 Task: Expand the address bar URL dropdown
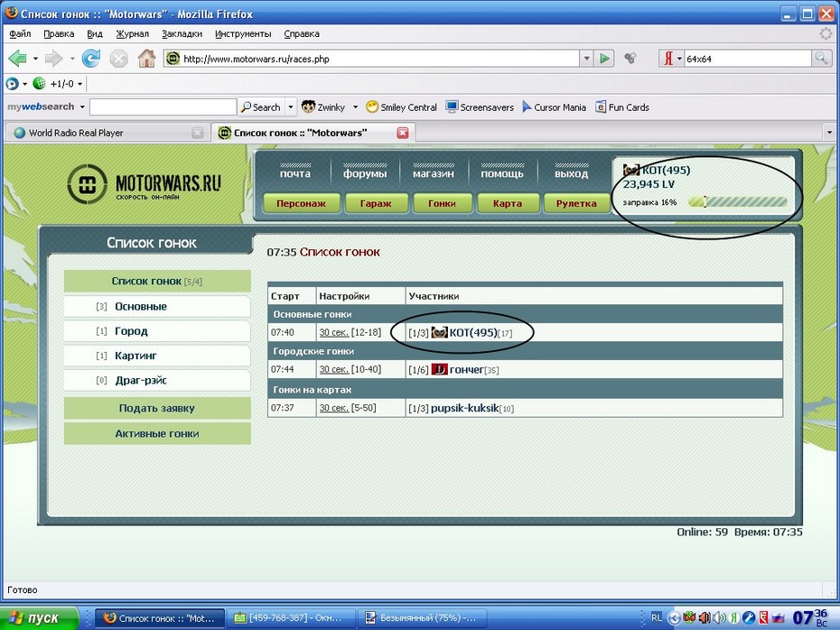[x=586, y=59]
